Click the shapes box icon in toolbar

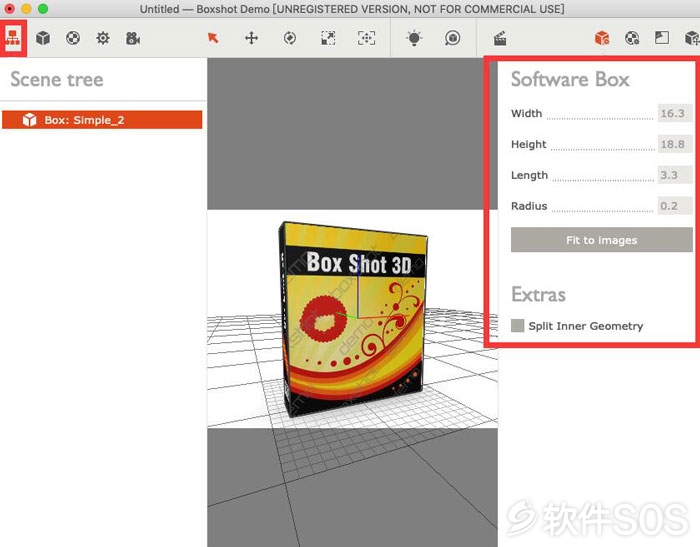[x=43, y=38]
